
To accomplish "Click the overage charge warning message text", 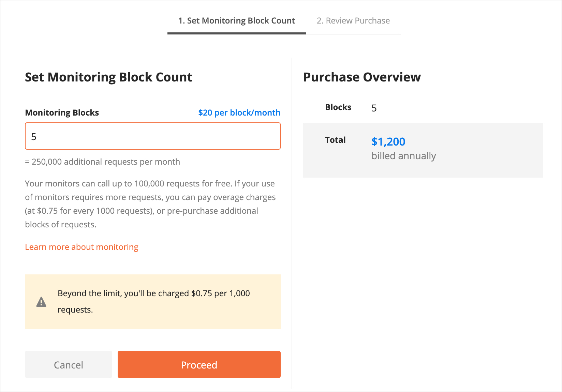I will point(154,293).
